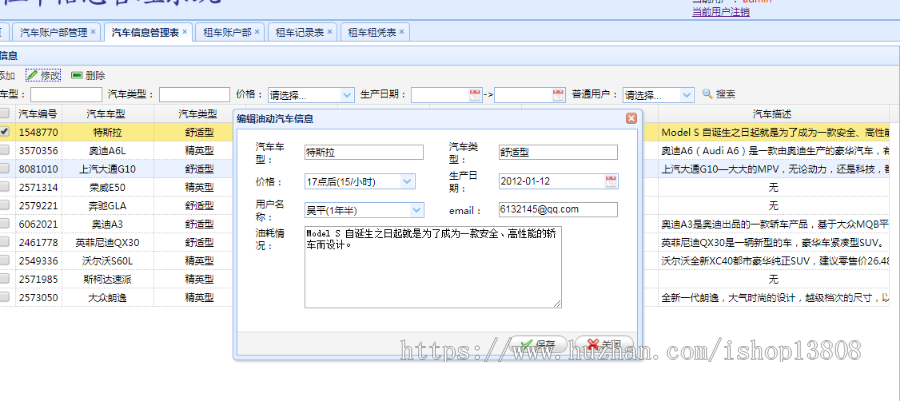Switch to the 汽车信息管理表 tab

(145, 32)
